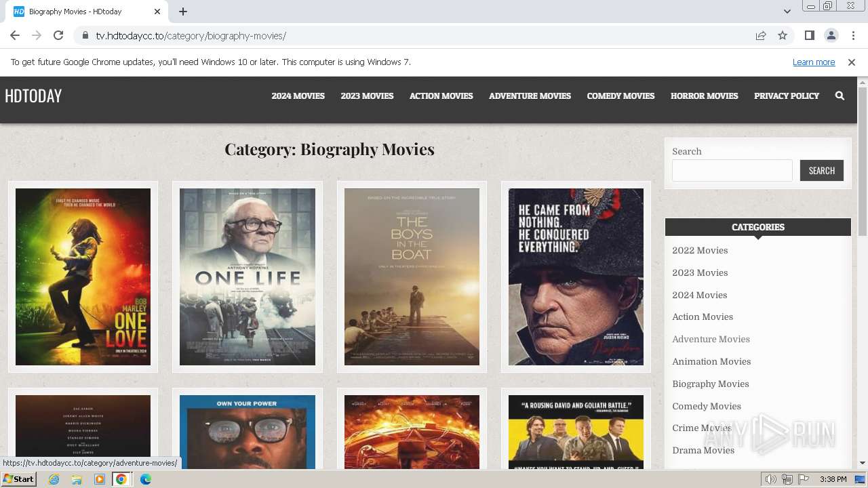
Task: Open The Boys in the Boat poster
Action: coord(412,277)
